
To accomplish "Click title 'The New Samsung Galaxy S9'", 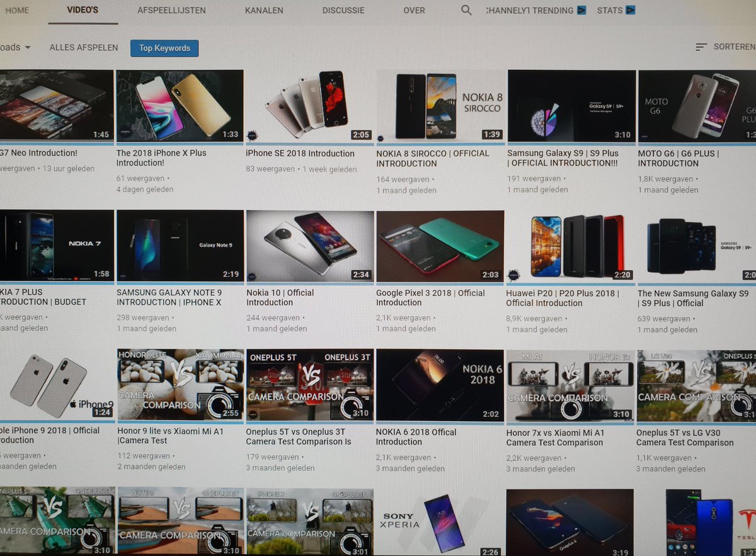I will [x=693, y=298].
